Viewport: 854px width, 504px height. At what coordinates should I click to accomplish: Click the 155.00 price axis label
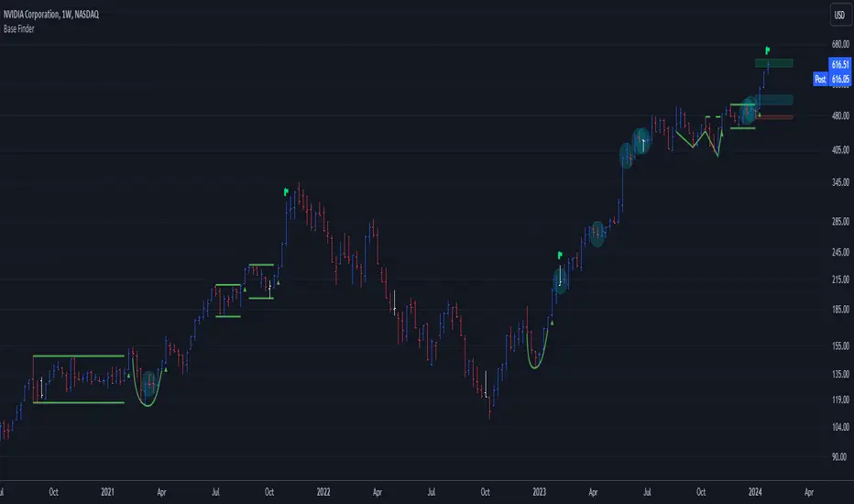[840, 346]
